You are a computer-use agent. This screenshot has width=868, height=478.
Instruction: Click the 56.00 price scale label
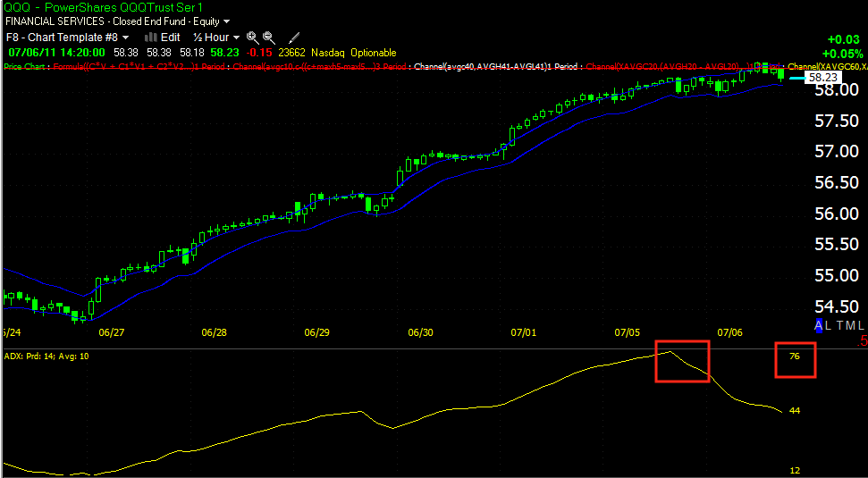[837, 213]
